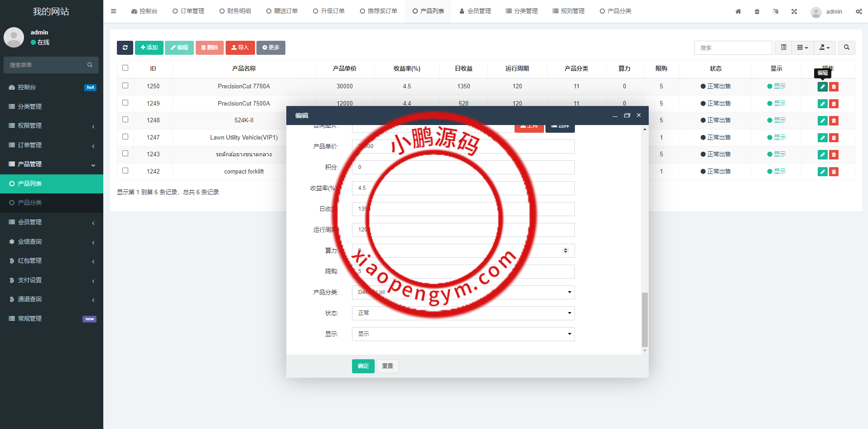
Task: Click the refresh icon in table toolbar
Action: 125,48
